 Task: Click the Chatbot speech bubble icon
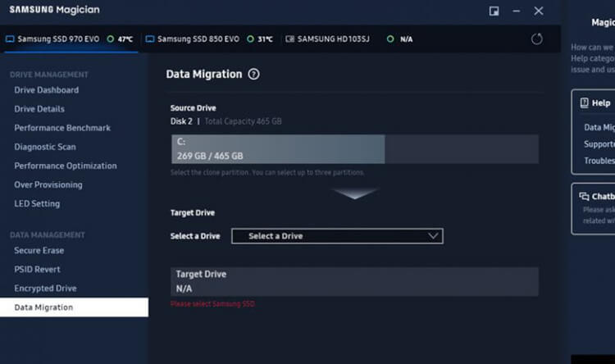pyautogui.click(x=584, y=196)
